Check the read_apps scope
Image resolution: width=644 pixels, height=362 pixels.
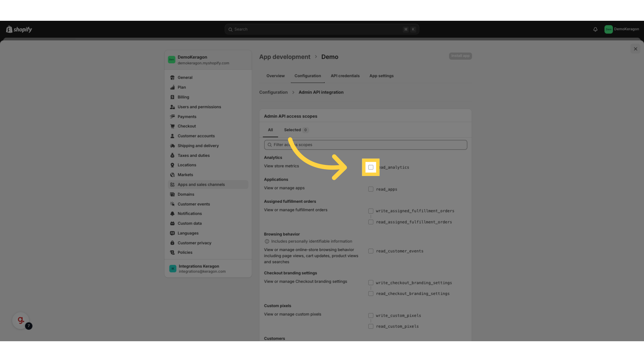coord(371,189)
